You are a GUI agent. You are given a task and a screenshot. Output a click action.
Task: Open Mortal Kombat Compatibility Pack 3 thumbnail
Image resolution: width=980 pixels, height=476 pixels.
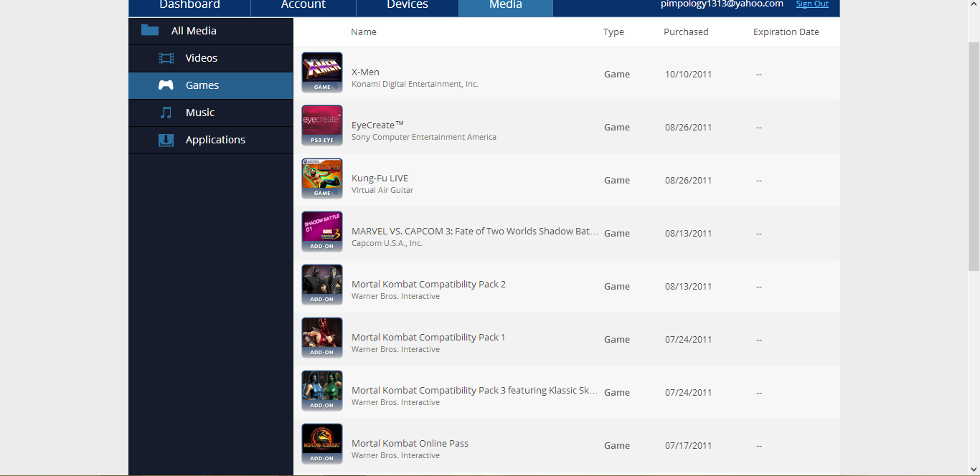click(322, 391)
